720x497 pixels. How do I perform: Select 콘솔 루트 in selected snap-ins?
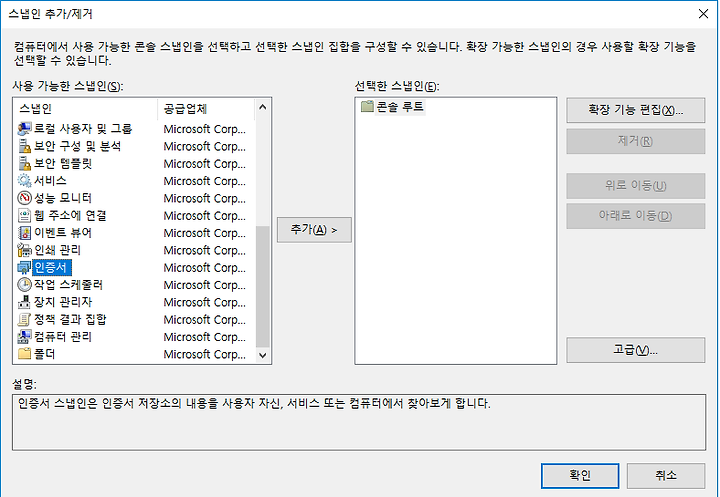(x=400, y=107)
